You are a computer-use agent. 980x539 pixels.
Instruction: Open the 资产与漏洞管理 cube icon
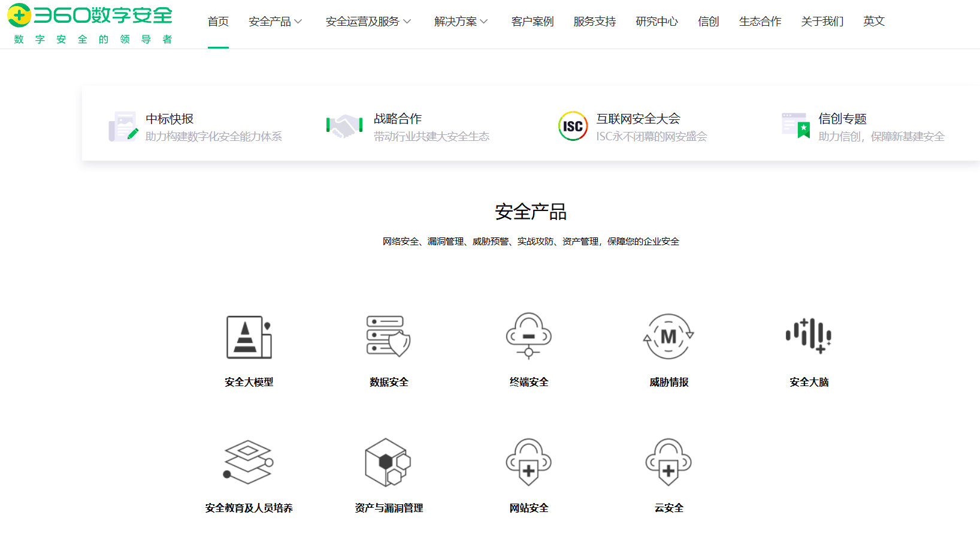click(x=388, y=462)
